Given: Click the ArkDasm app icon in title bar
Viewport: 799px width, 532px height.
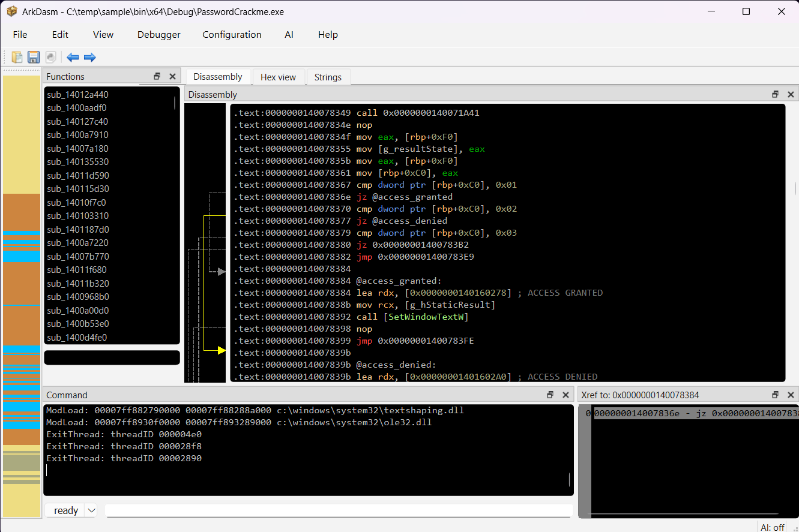Looking at the screenshot, I should [11, 11].
